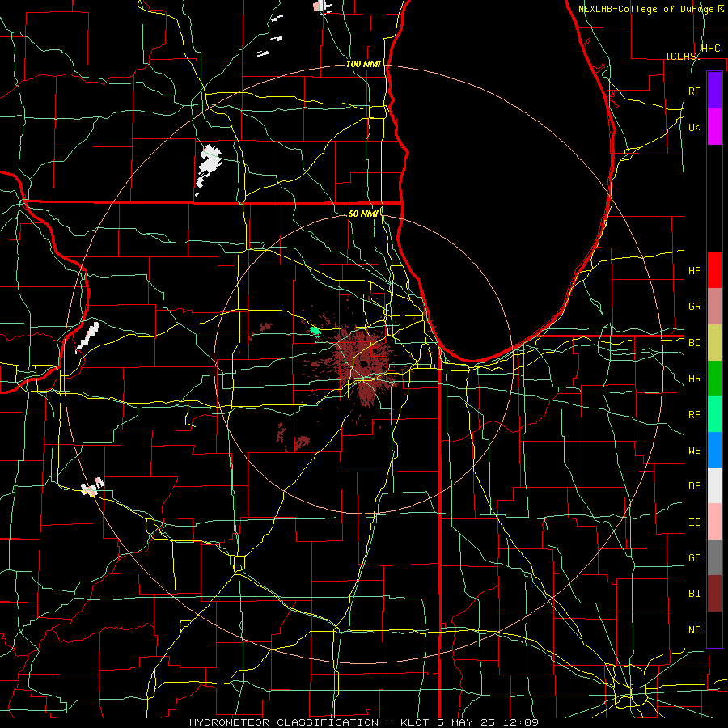The width and height of the screenshot is (728, 728).
Task: Click the HA red legend swatch
Action: 714,270
